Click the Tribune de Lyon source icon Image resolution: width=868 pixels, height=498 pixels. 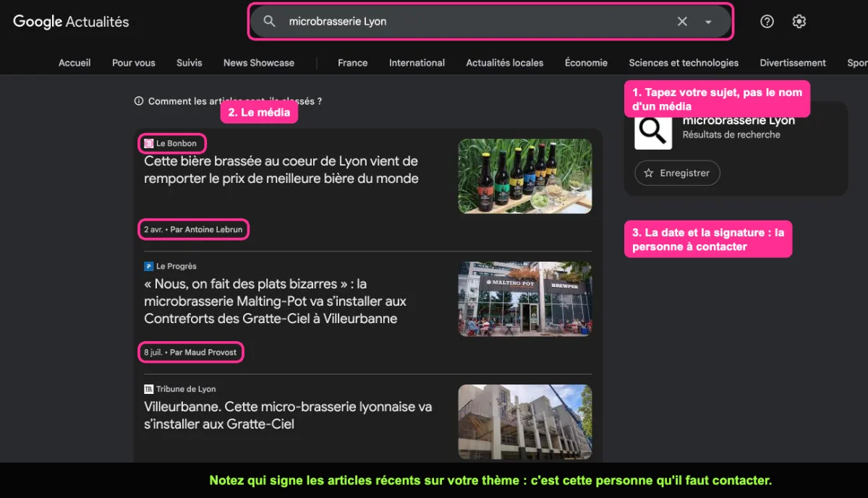click(149, 389)
